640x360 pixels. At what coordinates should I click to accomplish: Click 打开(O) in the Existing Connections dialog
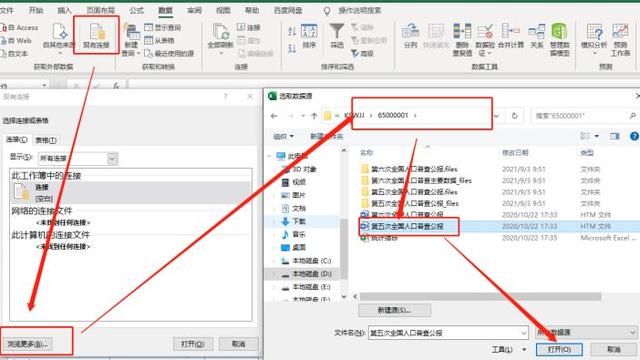pyautogui.click(x=193, y=344)
